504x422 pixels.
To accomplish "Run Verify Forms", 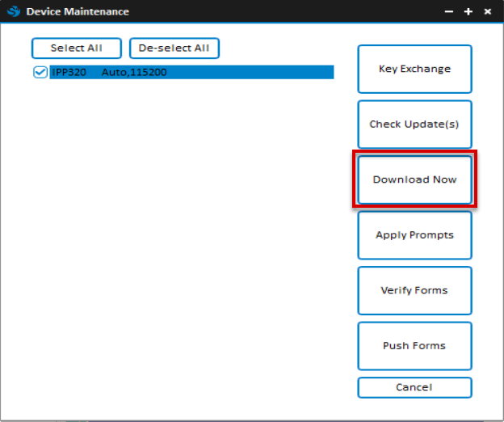I will [x=414, y=290].
